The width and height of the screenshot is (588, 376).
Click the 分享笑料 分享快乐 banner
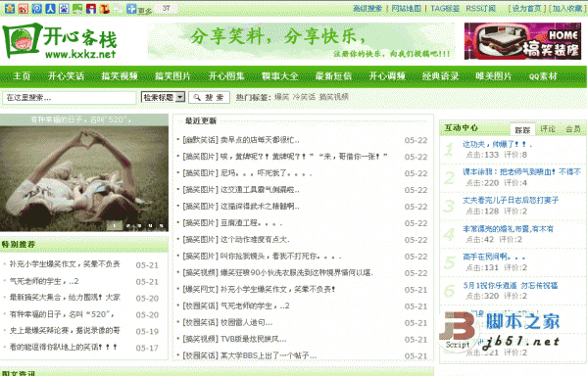[x=301, y=41]
